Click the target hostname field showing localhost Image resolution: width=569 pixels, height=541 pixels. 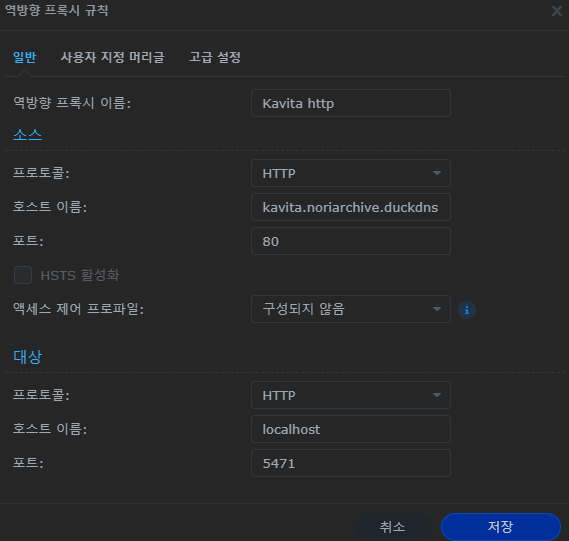point(351,429)
